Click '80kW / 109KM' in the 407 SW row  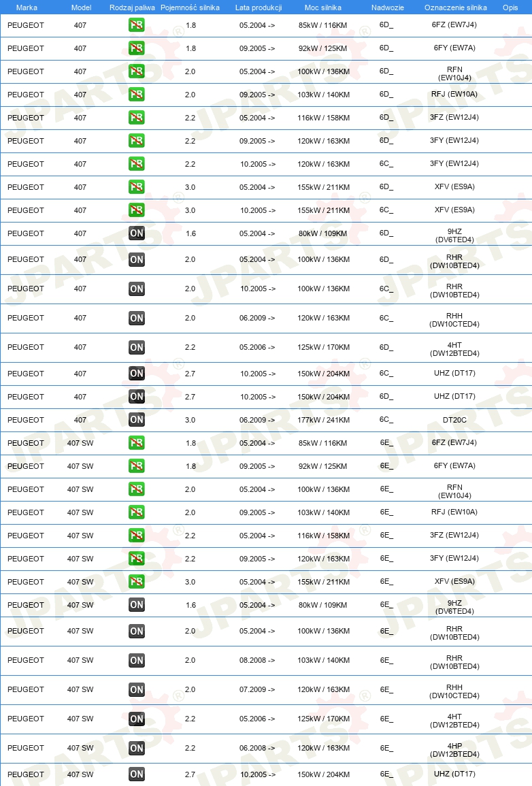click(323, 605)
